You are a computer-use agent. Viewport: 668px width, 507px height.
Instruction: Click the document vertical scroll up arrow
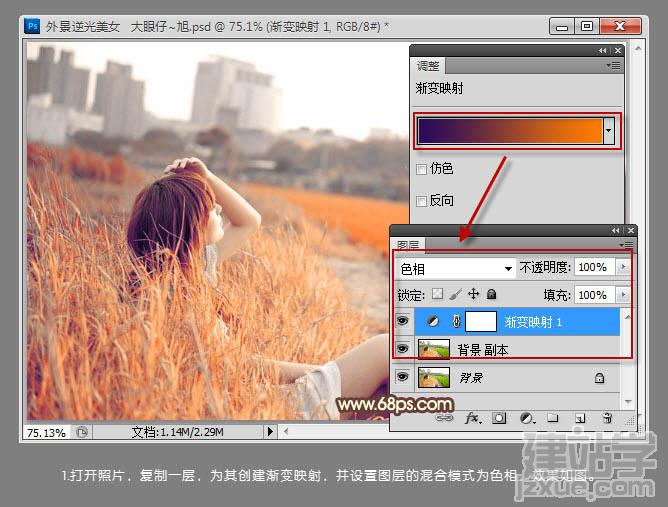pyautogui.click(x=638, y=48)
